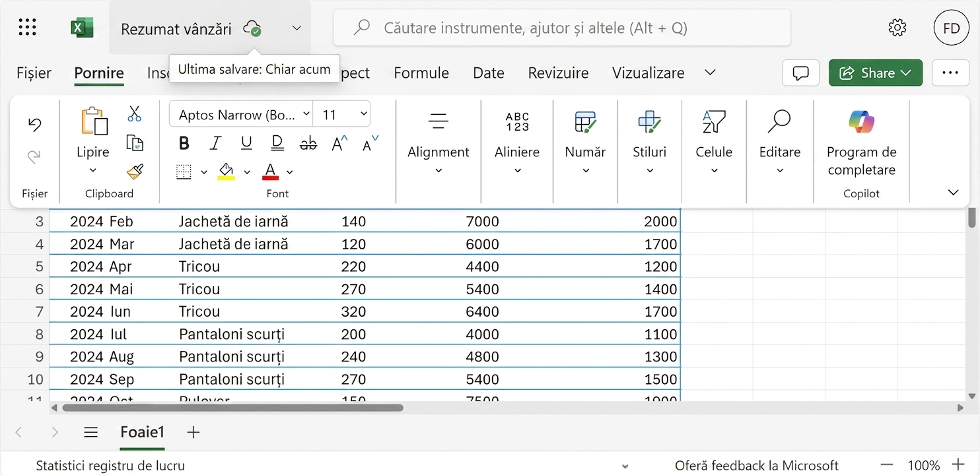Select the Pornire tab
The image size is (980, 475).
(x=99, y=73)
